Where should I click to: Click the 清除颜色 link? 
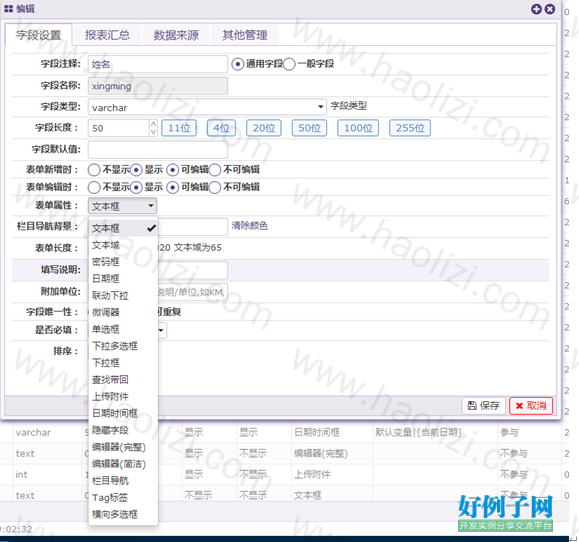pyautogui.click(x=250, y=226)
